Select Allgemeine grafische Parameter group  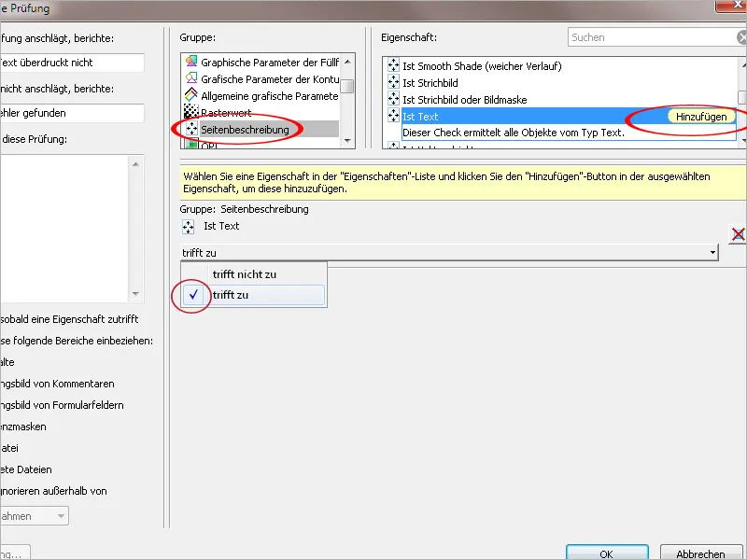pos(261,96)
